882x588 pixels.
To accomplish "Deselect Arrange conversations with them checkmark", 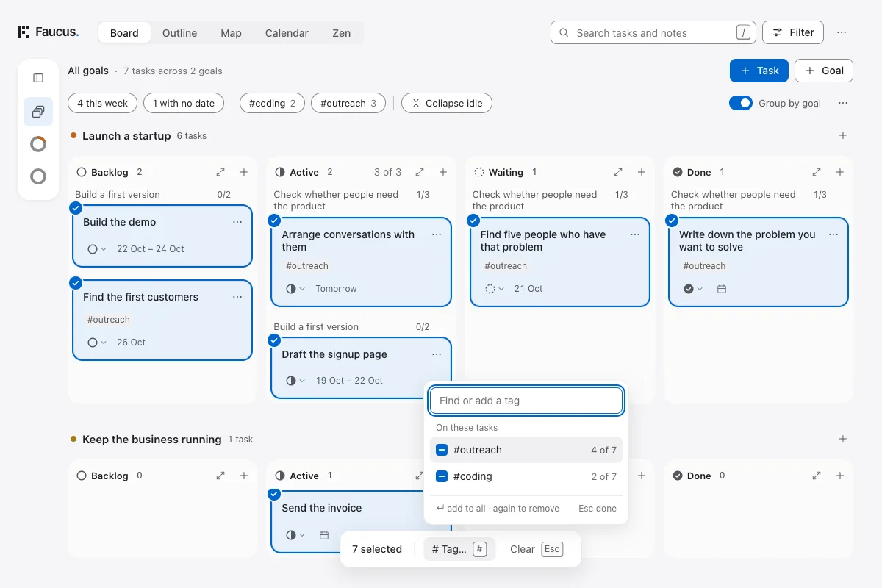I will [x=274, y=220].
